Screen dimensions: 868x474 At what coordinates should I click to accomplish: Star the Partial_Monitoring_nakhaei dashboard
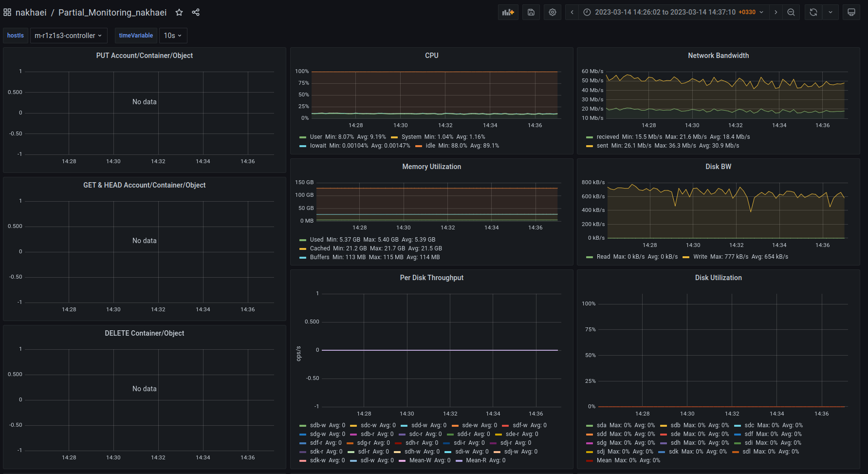[179, 12]
